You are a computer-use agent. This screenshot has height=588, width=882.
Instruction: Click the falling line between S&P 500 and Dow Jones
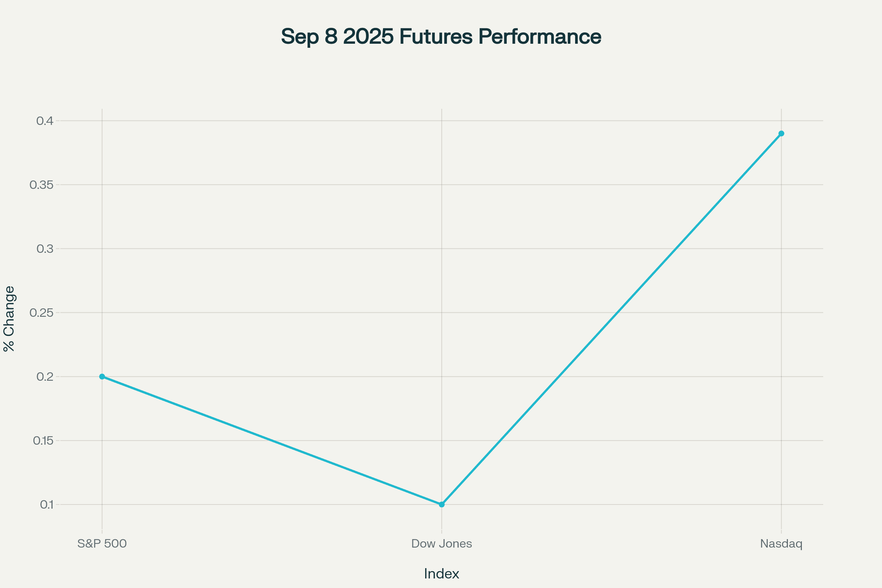tap(272, 441)
